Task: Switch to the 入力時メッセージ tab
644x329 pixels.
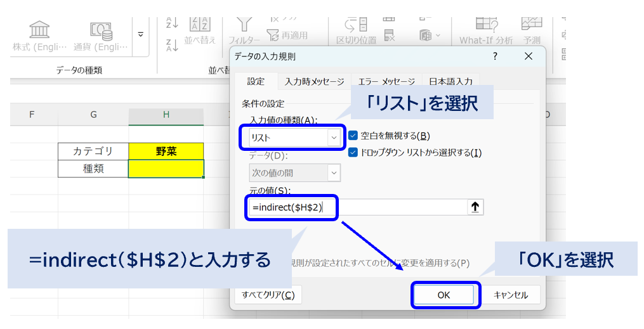Action: pos(314,82)
